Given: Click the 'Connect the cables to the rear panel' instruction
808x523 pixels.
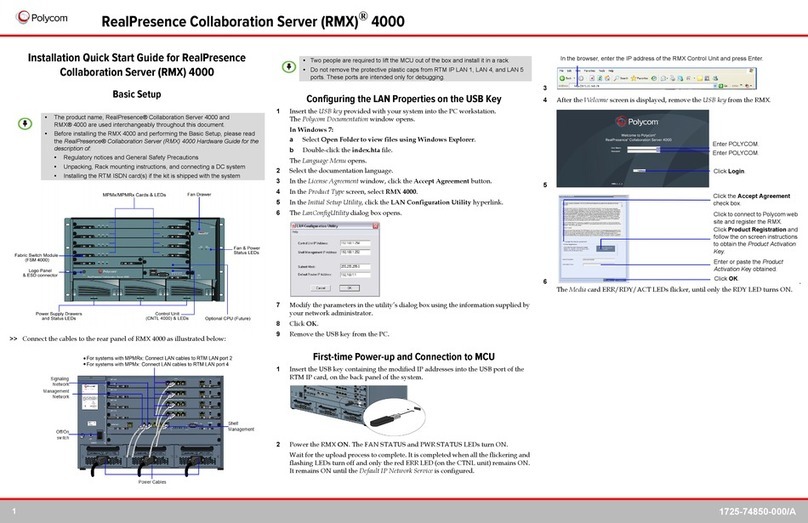Looking at the screenshot, I should tap(124, 339).
